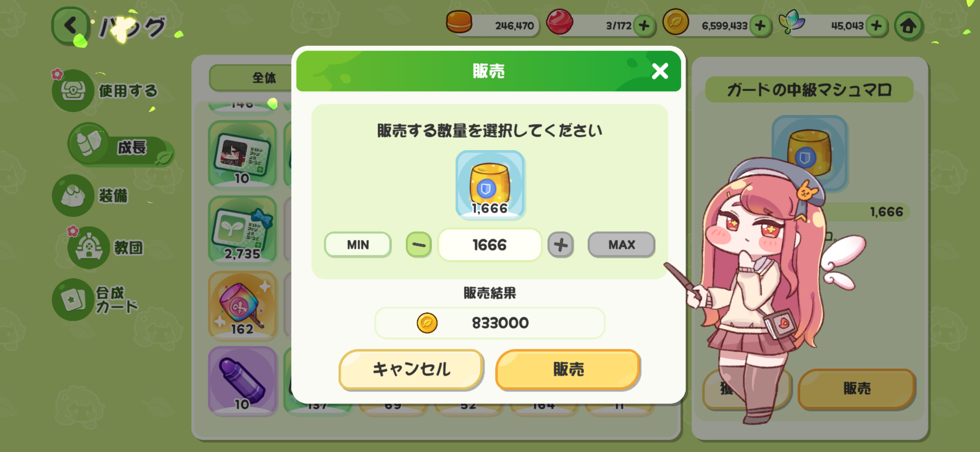
Task: Cancel sale via キャンセル button
Action: click(411, 370)
